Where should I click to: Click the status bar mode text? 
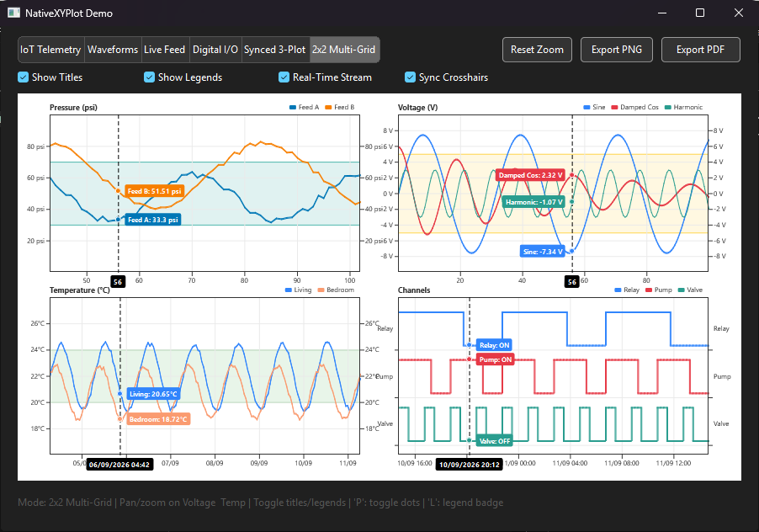point(260,503)
